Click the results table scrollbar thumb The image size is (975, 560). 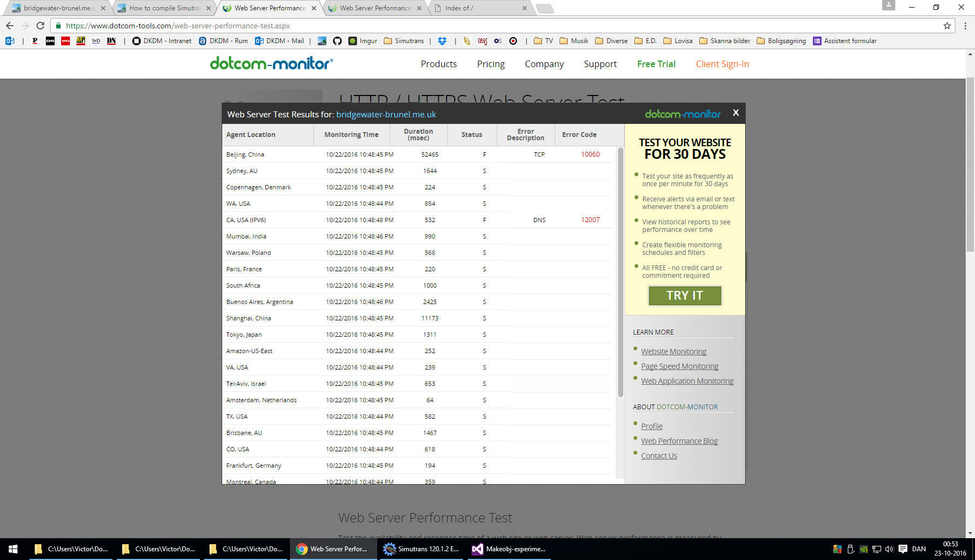pos(620,272)
